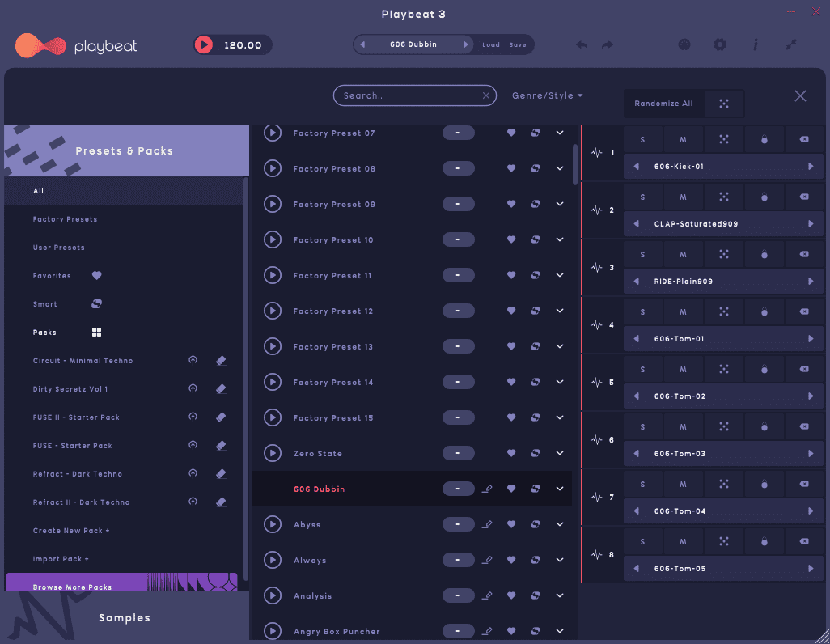Click the Search input field

tap(414, 95)
